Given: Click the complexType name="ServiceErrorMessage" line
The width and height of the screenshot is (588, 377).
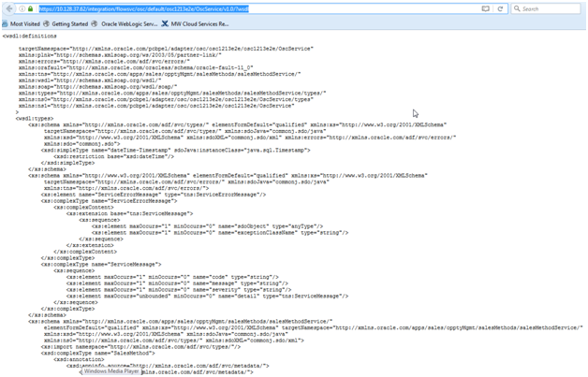Looking at the screenshot, I should 109,201.
